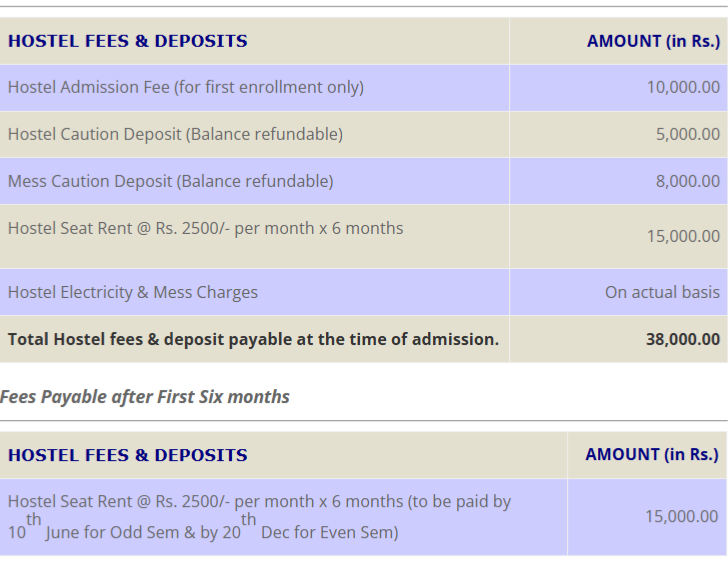Select the 15,000.00 amount in the lower table
Screen dimensions: 728x566
click(681, 516)
